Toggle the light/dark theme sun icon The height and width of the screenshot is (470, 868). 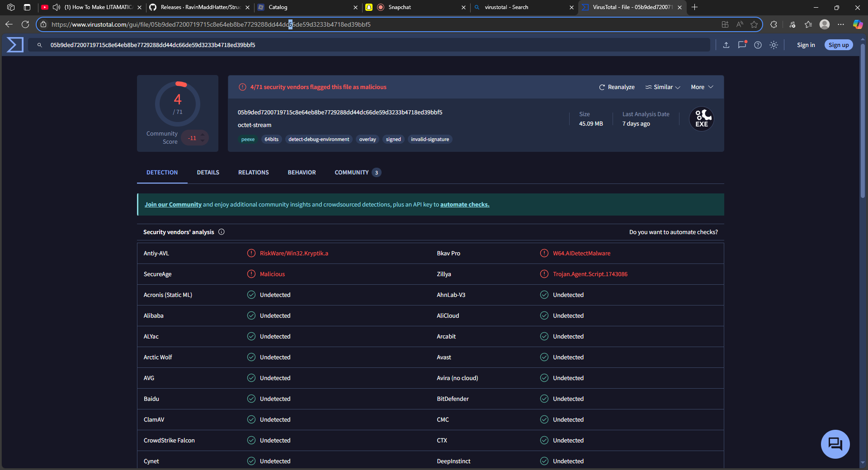(774, 45)
